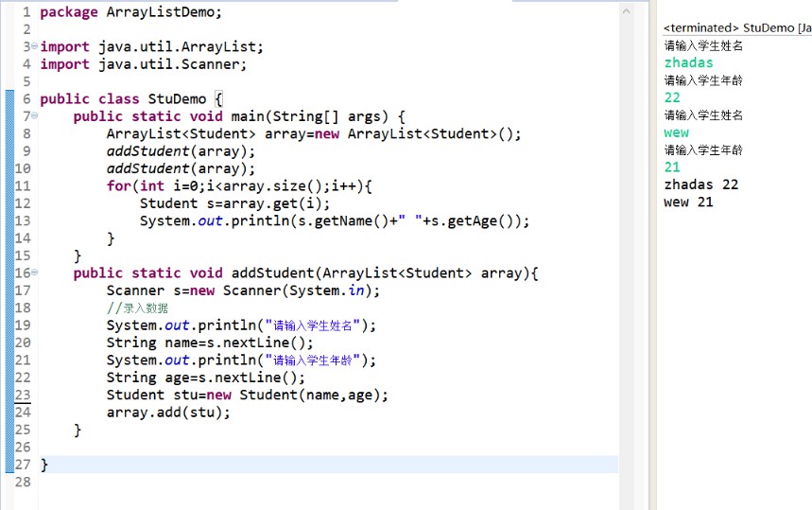Place cursor on 'package ArrayListDemo;' line
This screenshot has width=812, height=510.
[x=131, y=12]
